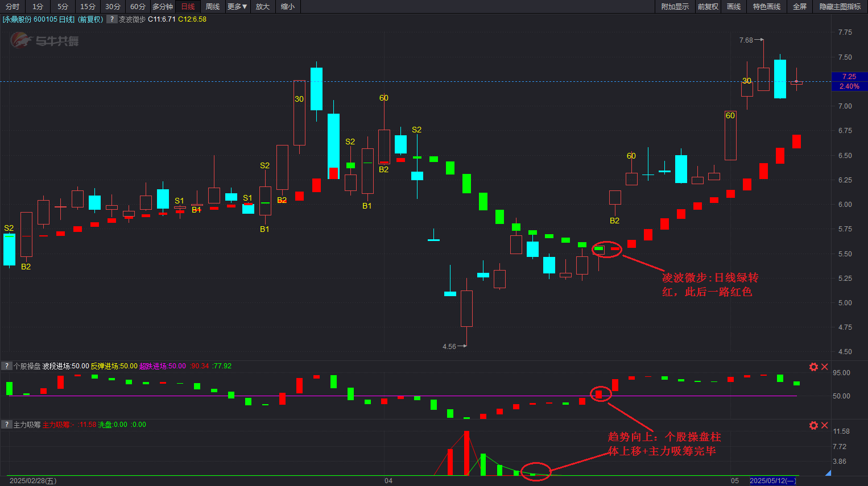Open the 附加显示 additional display menu
The image size is (868, 486).
[x=675, y=7]
